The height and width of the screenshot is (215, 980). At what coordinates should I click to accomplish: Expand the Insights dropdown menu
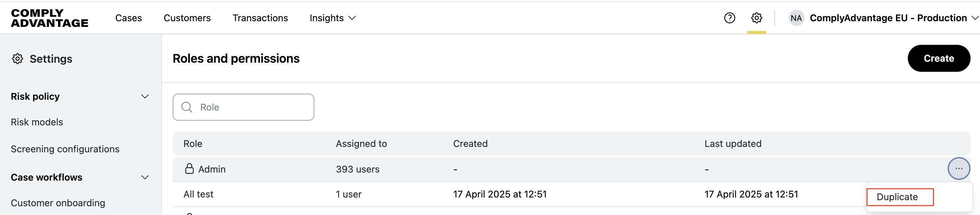pyautogui.click(x=333, y=18)
